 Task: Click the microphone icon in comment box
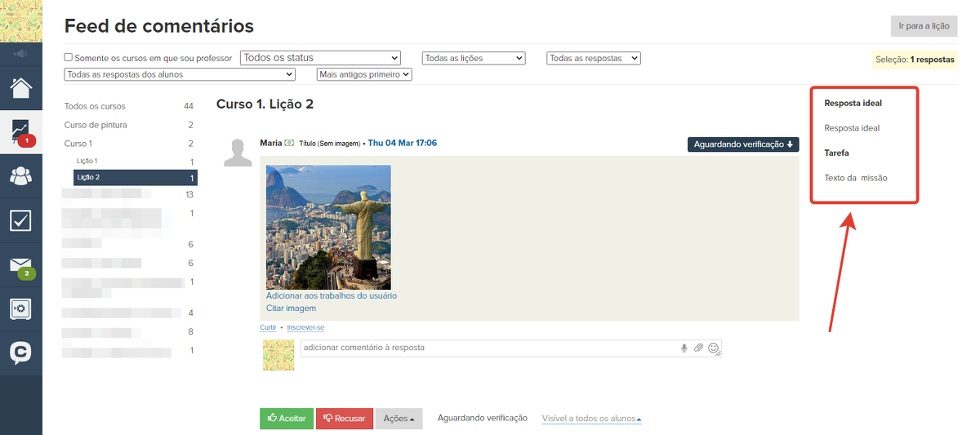pyautogui.click(x=684, y=348)
